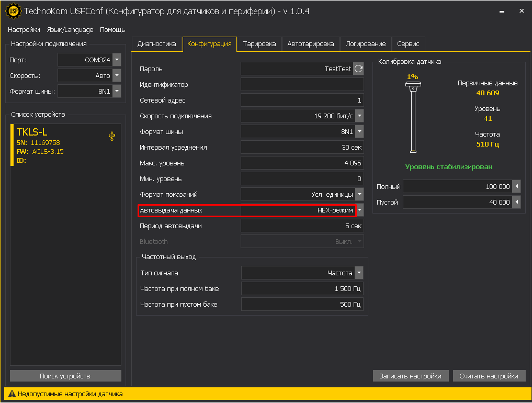Image resolution: width=532 pixels, height=403 pixels.
Task: Open the Сервис tab
Action: (x=408, y=44)
